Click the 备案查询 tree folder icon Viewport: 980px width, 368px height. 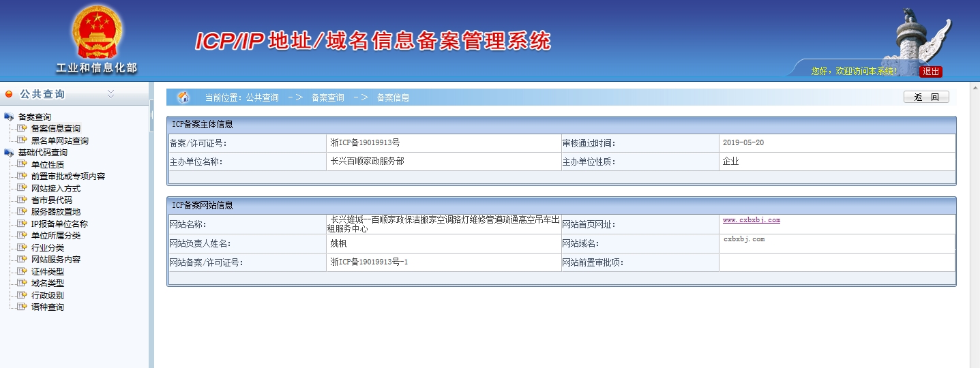(x=9, y=117)
